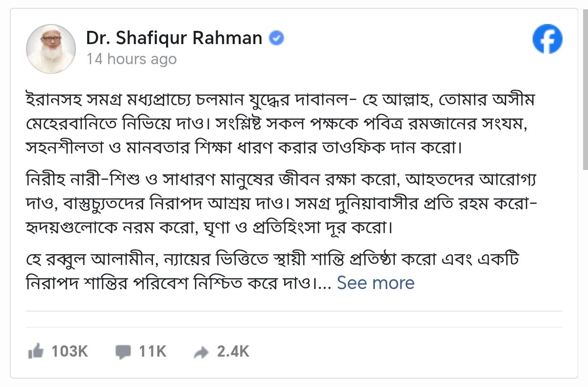Image resolution: width=588 pixels, height=387 pixels.
Task: Click the comment bubble icon
Action: (122, 351)
